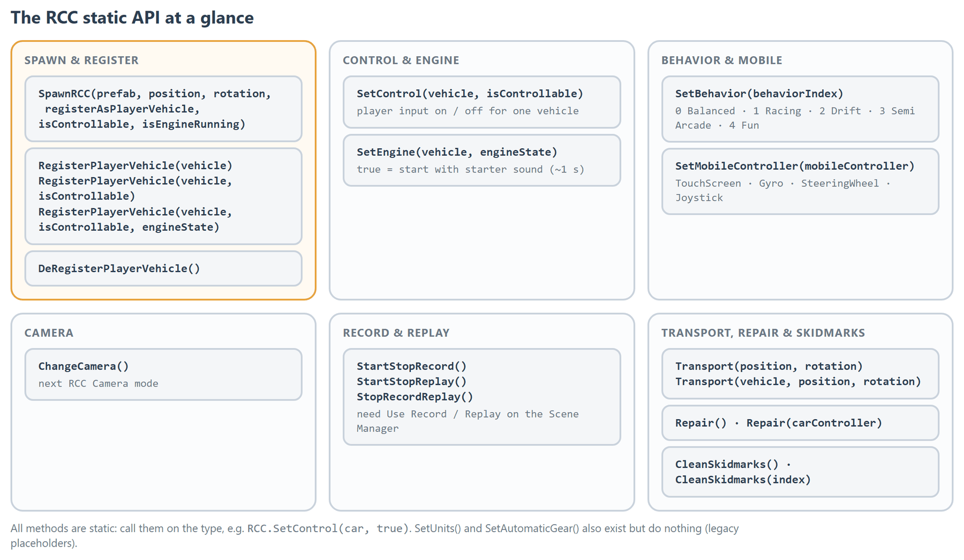Viewport: 964px width, 560px height.
Task: Click the page title 'The RCC static API at a glance'
Action: coord(132,18)
